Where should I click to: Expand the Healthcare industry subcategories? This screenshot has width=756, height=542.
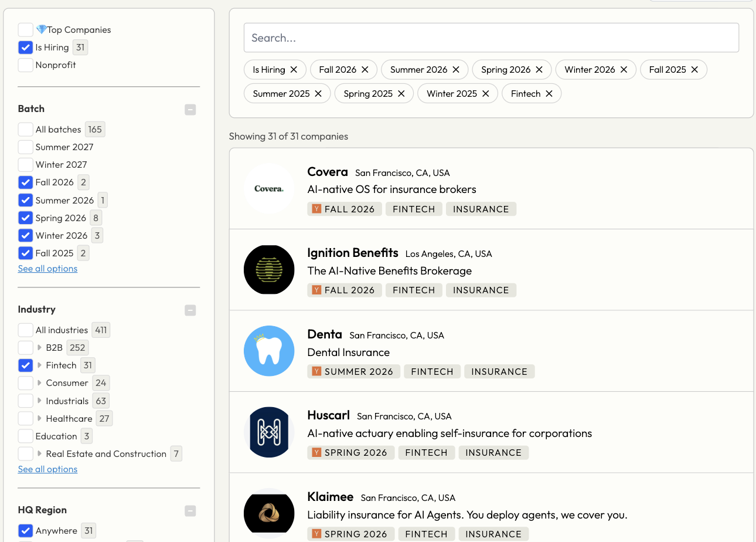click(39, 419)
